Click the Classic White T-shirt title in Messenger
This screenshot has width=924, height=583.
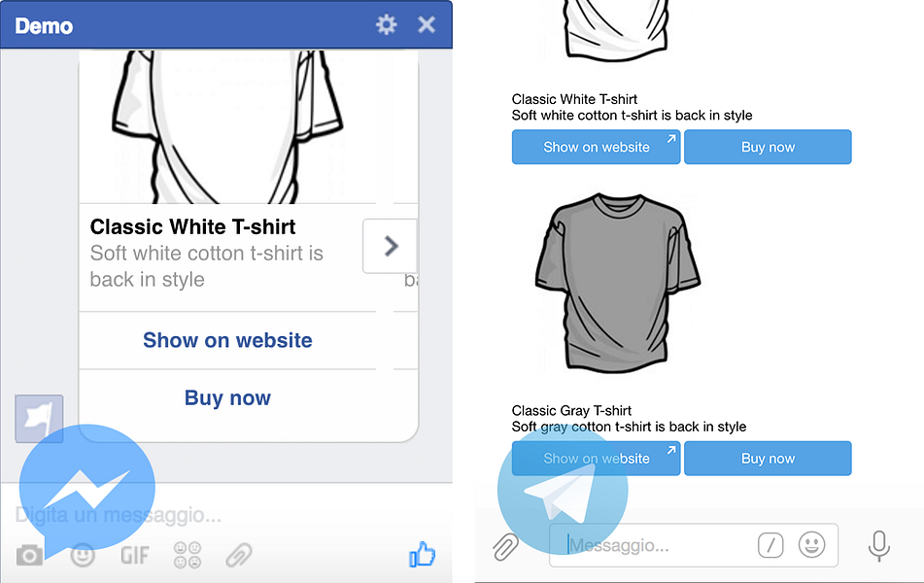[192, 226]
